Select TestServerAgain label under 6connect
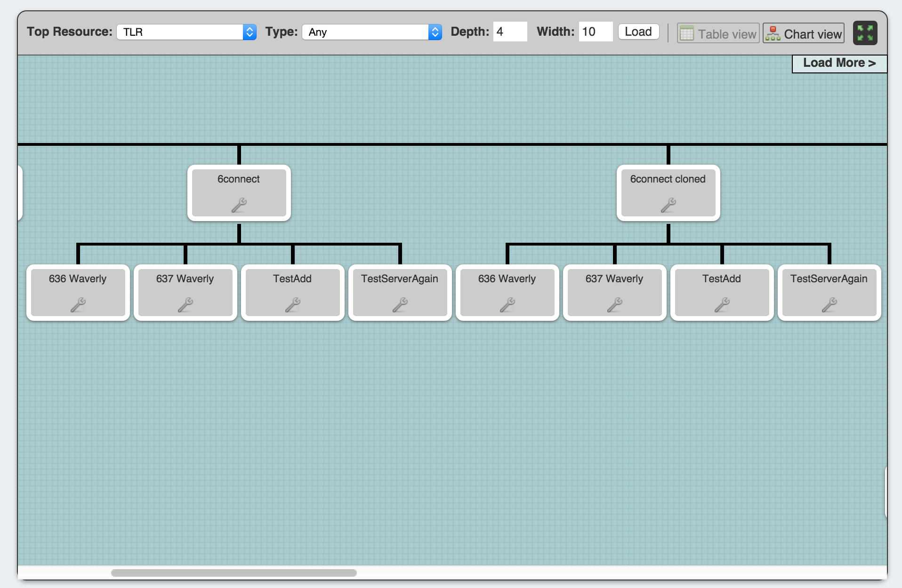Screen dimensions: 902x588 coord(400,279)
